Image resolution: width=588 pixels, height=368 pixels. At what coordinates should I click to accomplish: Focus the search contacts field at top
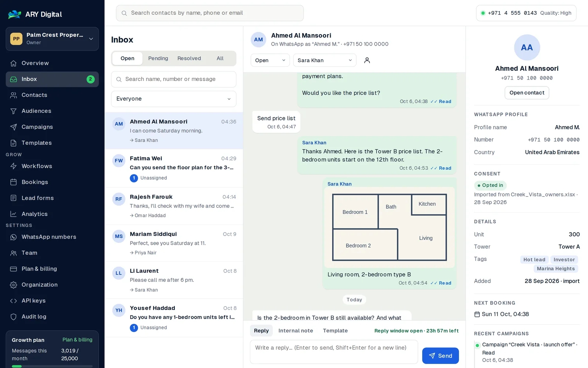(210, 13)
